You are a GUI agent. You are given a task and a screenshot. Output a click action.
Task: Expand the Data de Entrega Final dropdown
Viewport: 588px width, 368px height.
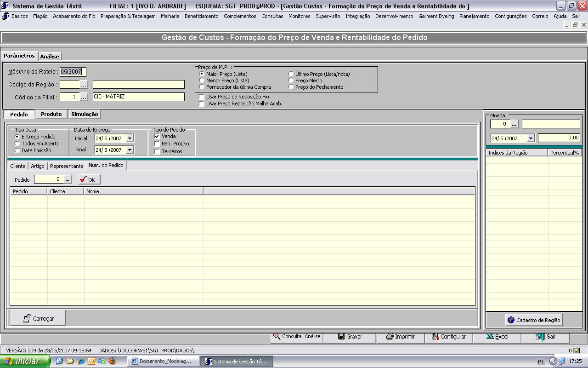[x=130, y=150]
